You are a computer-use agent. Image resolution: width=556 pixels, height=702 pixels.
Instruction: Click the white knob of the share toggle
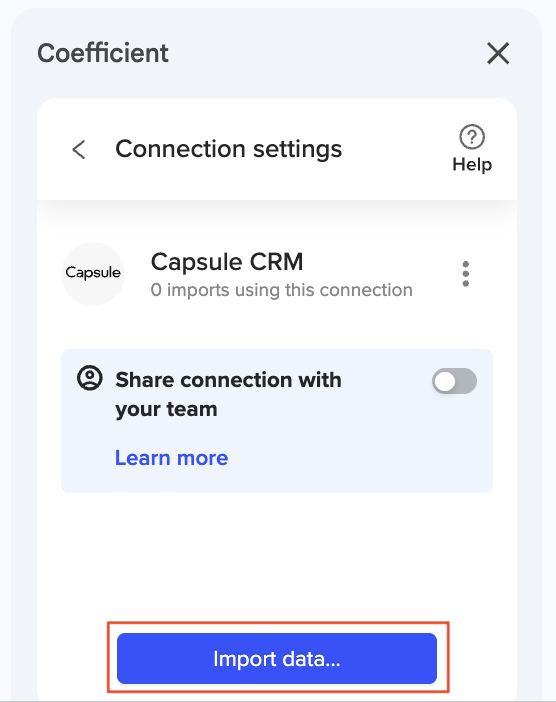point(445,382)
